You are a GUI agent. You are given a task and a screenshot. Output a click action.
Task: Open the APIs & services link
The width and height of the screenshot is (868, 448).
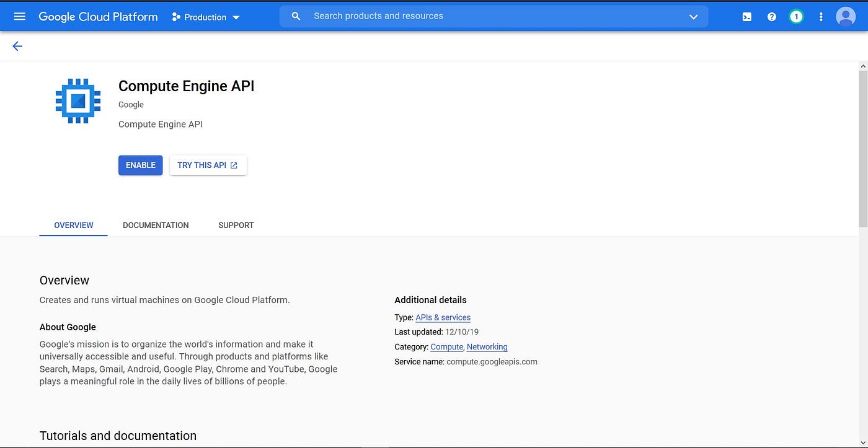[x=443, y=317]
